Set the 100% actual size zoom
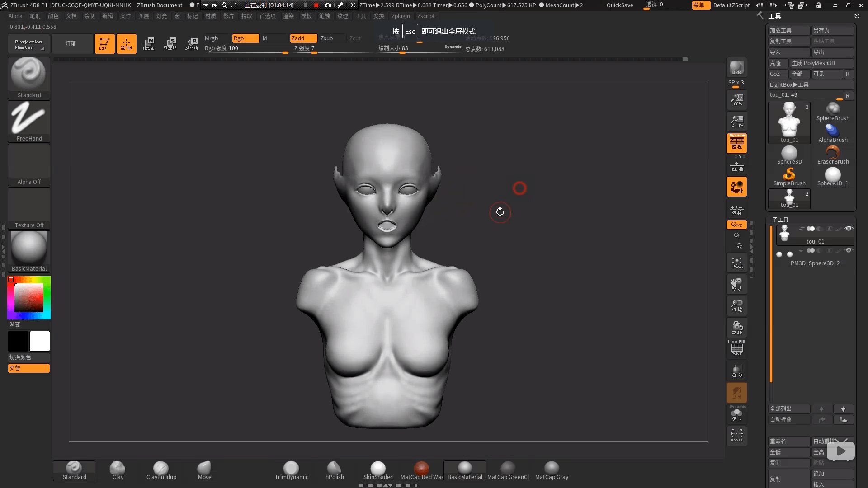Screen dimensions: 868x488 (x=736, y=99)
